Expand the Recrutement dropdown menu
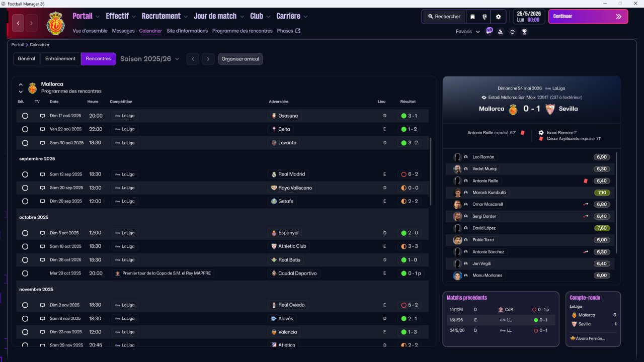Screen dimensions: 644x362 [x=165, y=16]
